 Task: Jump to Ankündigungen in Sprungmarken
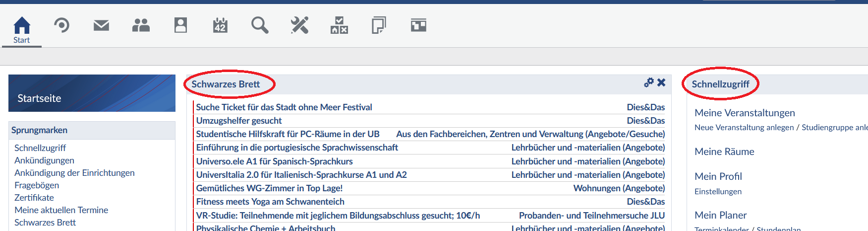coord(44,160)
